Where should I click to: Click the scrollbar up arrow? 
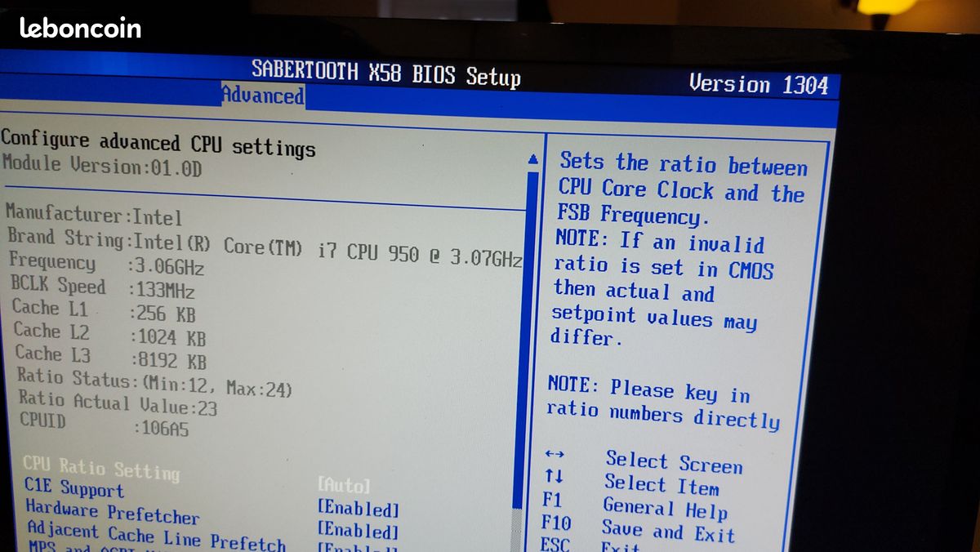[533, 159]
